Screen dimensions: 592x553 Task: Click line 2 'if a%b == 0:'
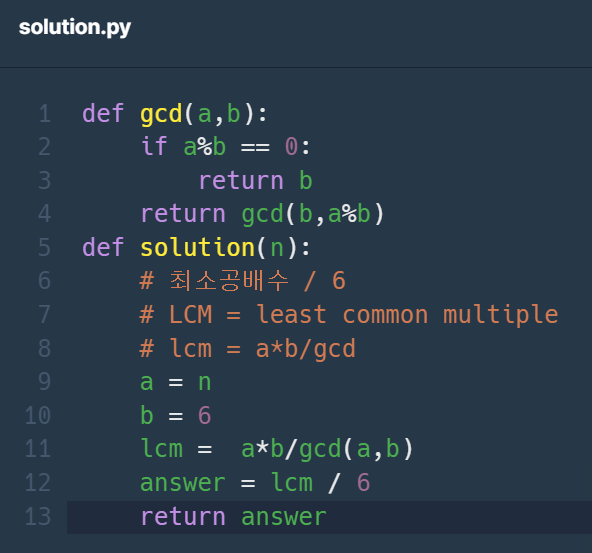(225, 146)
